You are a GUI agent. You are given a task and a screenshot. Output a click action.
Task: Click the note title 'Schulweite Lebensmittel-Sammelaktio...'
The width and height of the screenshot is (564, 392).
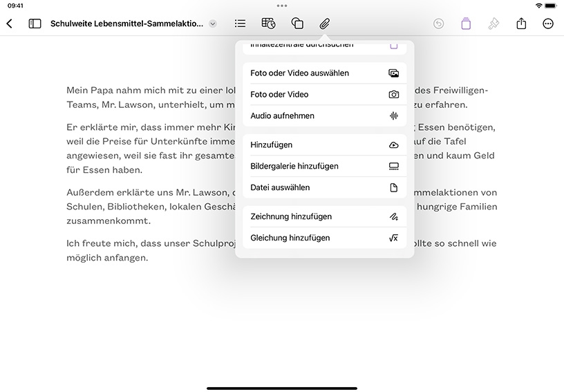click(126, 24)
